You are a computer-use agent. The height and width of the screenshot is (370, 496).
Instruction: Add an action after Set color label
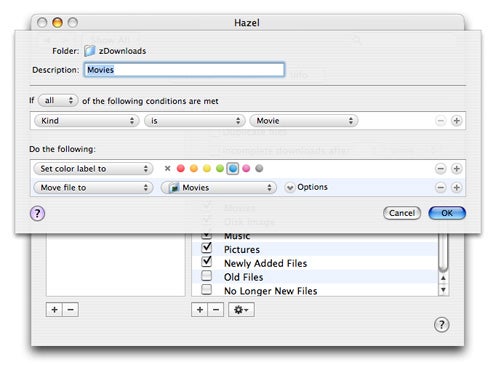456,169
